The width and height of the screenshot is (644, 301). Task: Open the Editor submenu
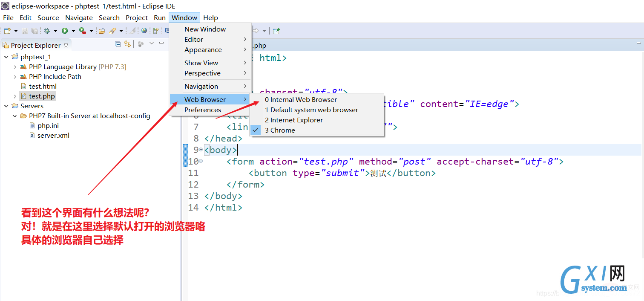click(210, 40)
